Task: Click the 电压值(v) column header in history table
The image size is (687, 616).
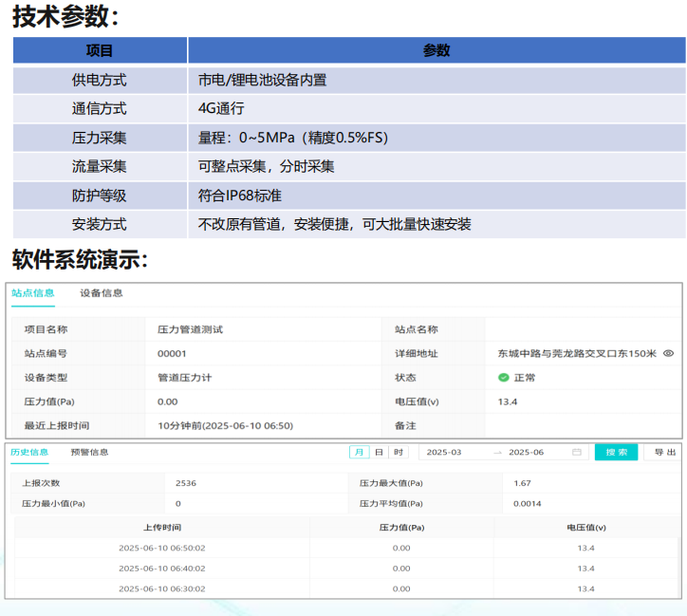Action: click(585, 527)
